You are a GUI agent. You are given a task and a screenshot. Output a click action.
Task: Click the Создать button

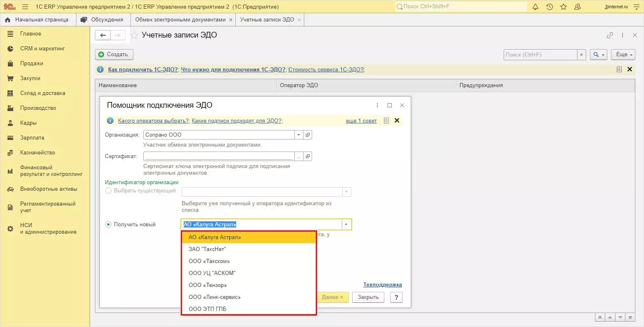pos(114,54)
